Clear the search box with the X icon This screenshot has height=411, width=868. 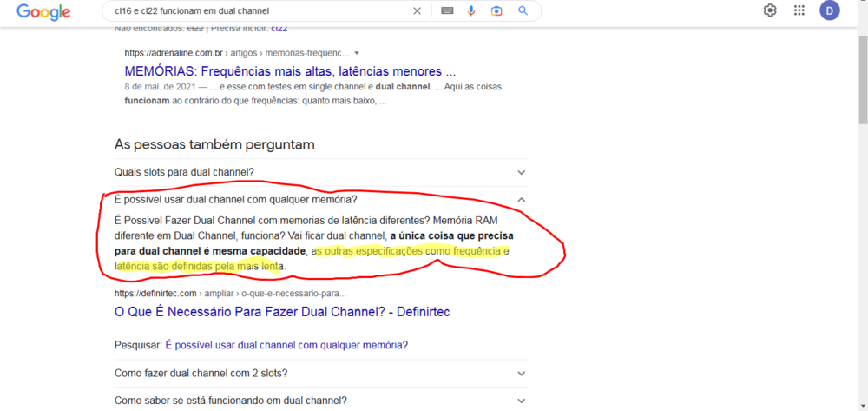417,10
